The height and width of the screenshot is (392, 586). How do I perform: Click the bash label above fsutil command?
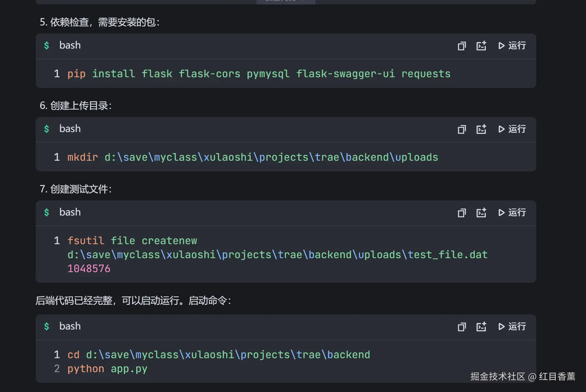tap(70, 213)
